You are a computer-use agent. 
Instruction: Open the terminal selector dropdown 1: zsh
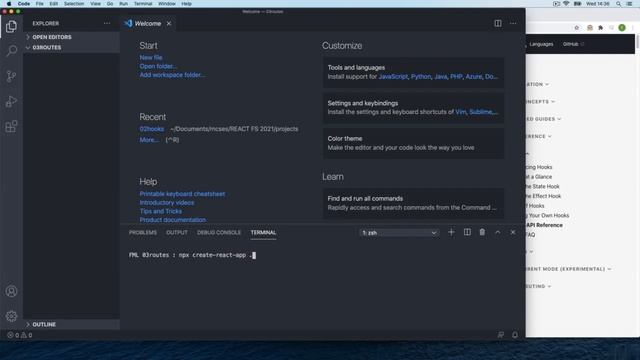[399, 233]
